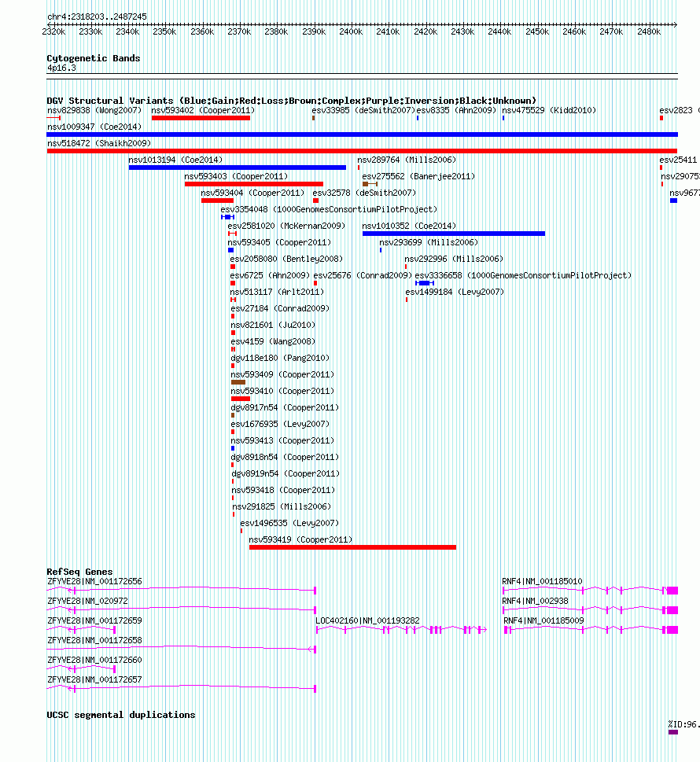Open nsv593409 (Cooper2011) label
Viewport: 700px width, 762px height.
pyautogui.click(x=282, y=374)
